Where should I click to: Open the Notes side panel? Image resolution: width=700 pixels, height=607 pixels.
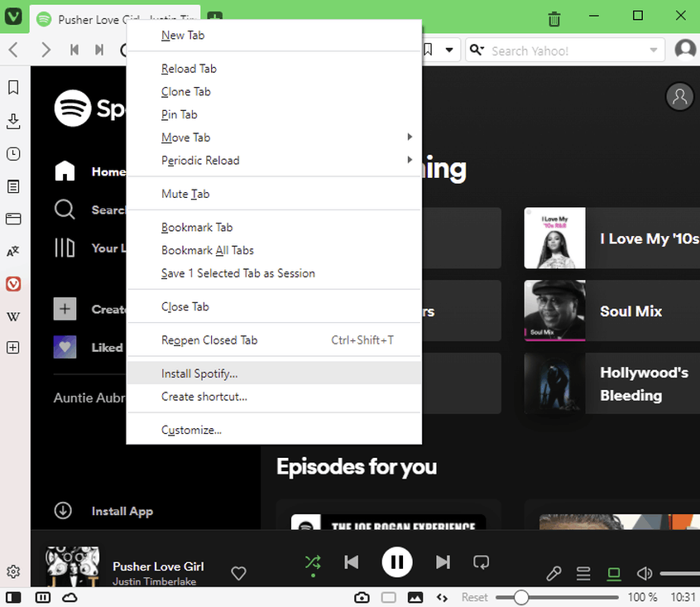(13, 186)
